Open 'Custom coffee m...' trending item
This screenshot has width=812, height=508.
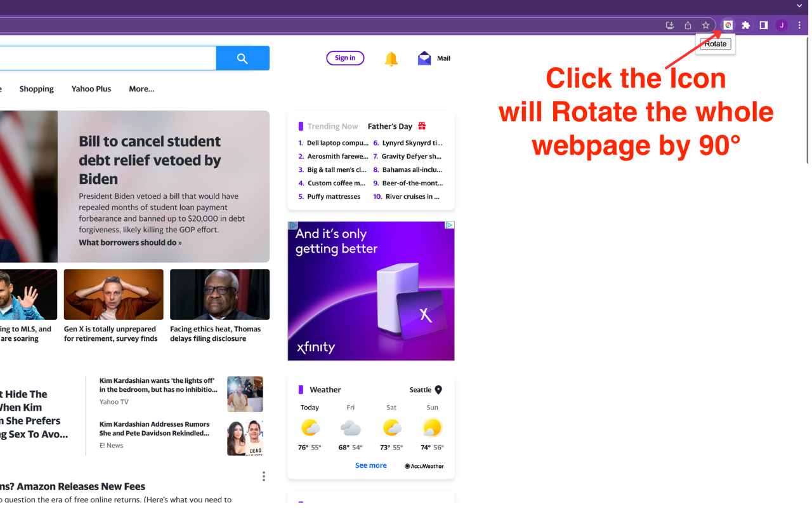[x=336, y=183]
